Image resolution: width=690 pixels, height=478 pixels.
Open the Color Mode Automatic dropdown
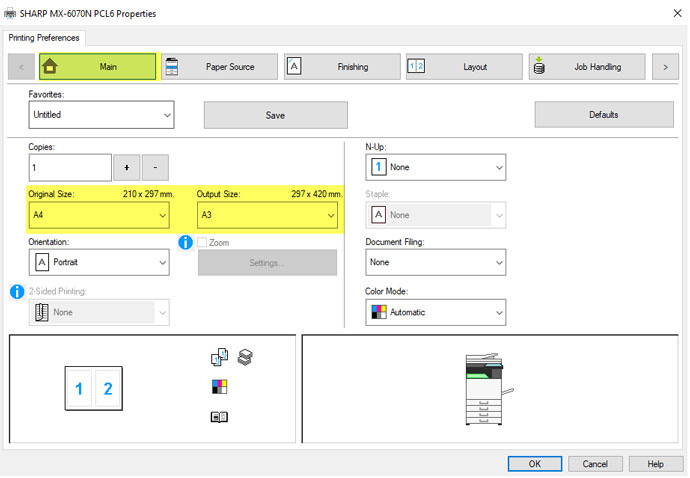point(435,312)
